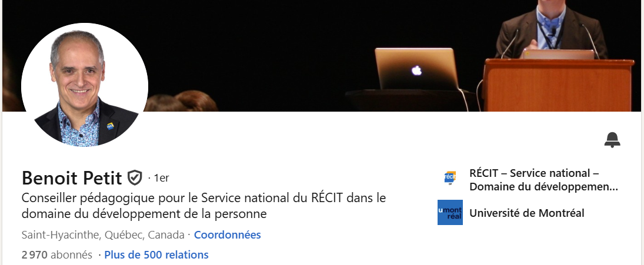Image resolution: width=644 pixels, height=265 pixels.
Task: View the 2 970 abonnés followers count
Action: point(56,255)
